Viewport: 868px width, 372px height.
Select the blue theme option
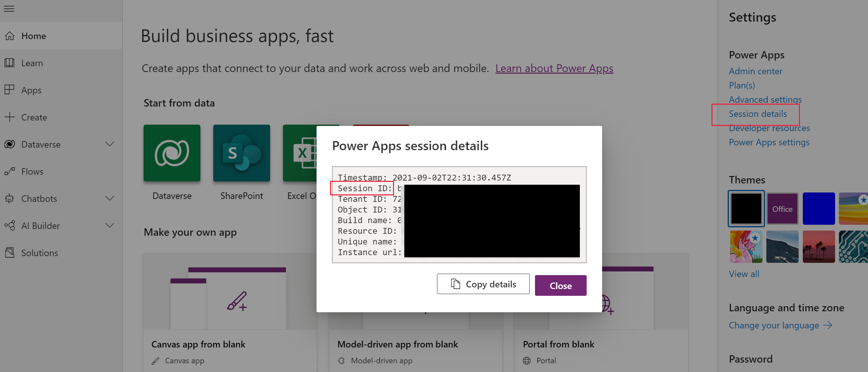[818, 209]
